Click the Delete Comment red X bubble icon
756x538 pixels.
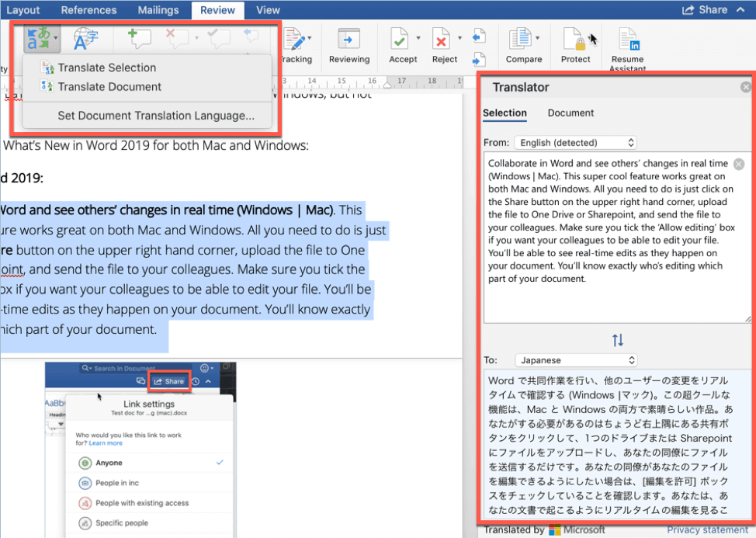tap(176, 38)
